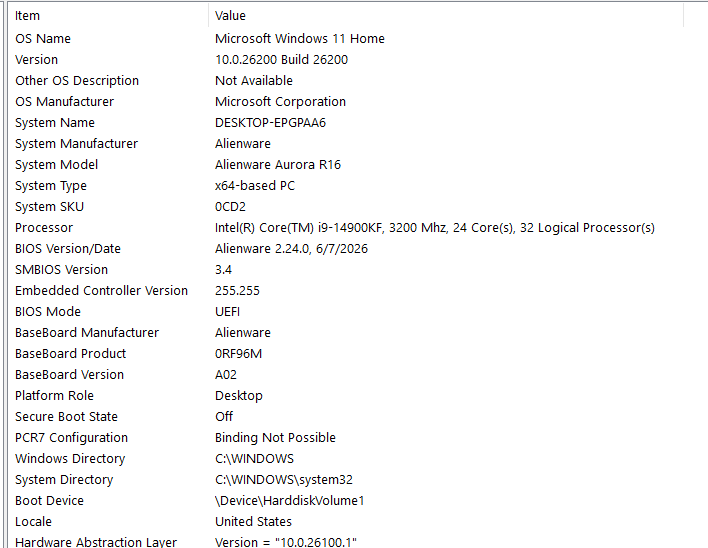The width and height of the screenshot is (708, 548).
Task: Select SMBIOS Version row label
Action: pos(61,269)
